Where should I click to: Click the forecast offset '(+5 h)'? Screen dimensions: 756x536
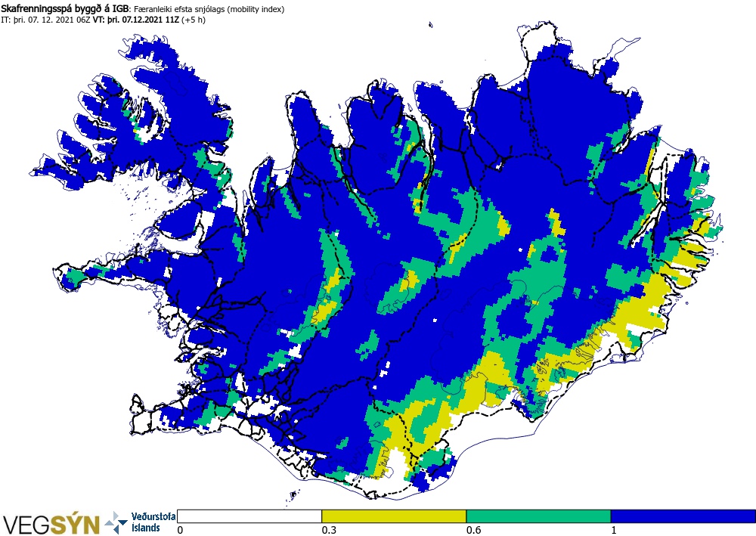194,20
